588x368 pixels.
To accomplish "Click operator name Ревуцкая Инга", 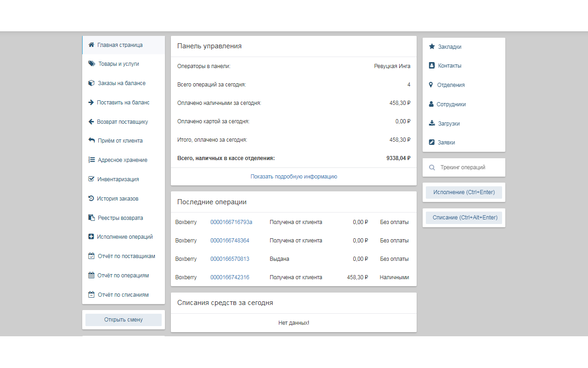I will click(392, 66).
